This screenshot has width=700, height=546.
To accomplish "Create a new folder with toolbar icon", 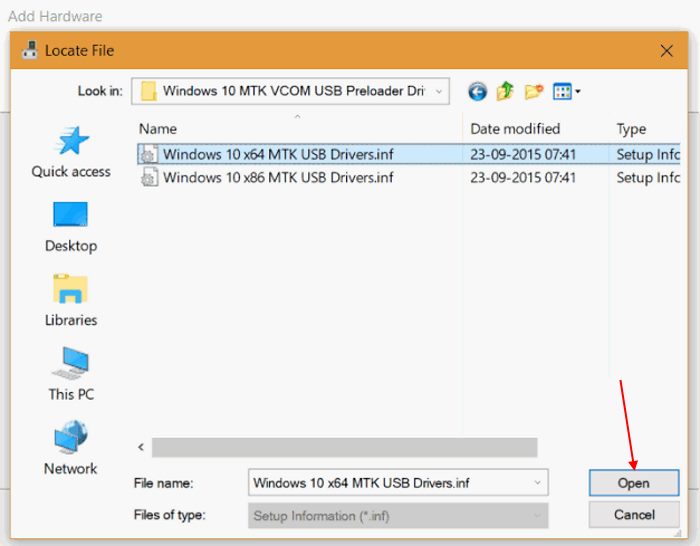I will point(534,92).
